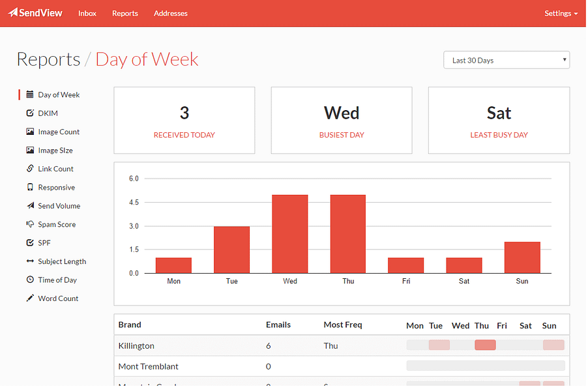The height and width of the screenshot is (391, 588).
Task: Select the Time of Day clock icon
Action: 30,280
